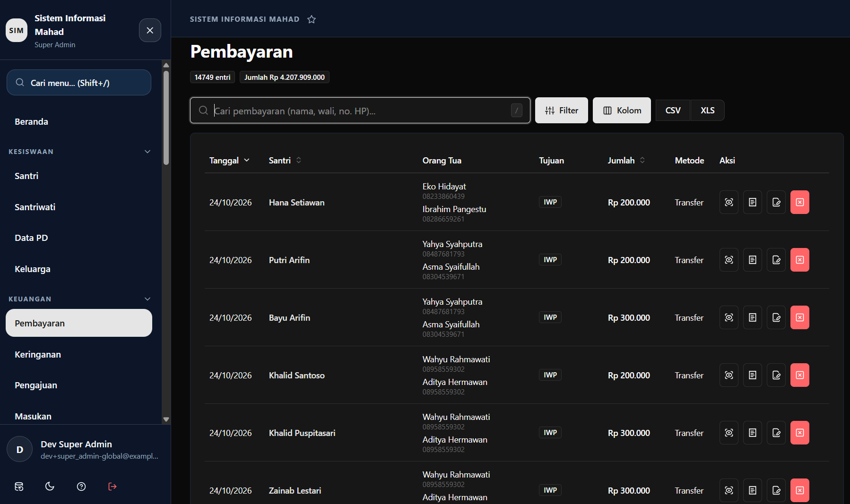The width and height of the screenshot is (850, 504).
Task: Open Pengajuan menu item
Action: [x=79, y=385]
